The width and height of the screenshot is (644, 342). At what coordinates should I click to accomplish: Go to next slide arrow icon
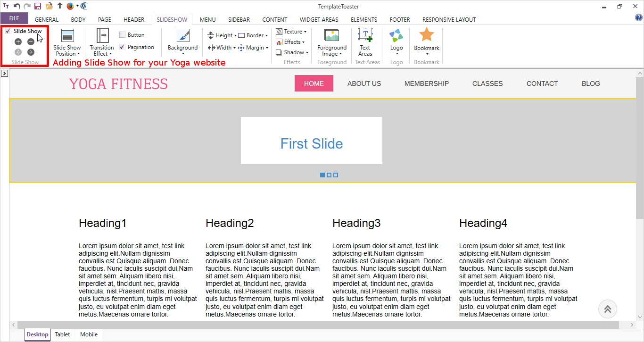point(31,52)
